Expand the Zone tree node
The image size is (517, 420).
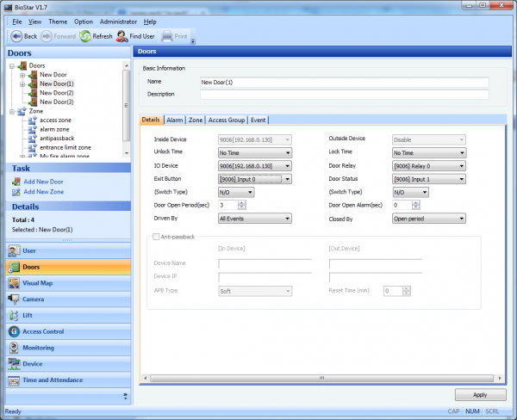11,112
